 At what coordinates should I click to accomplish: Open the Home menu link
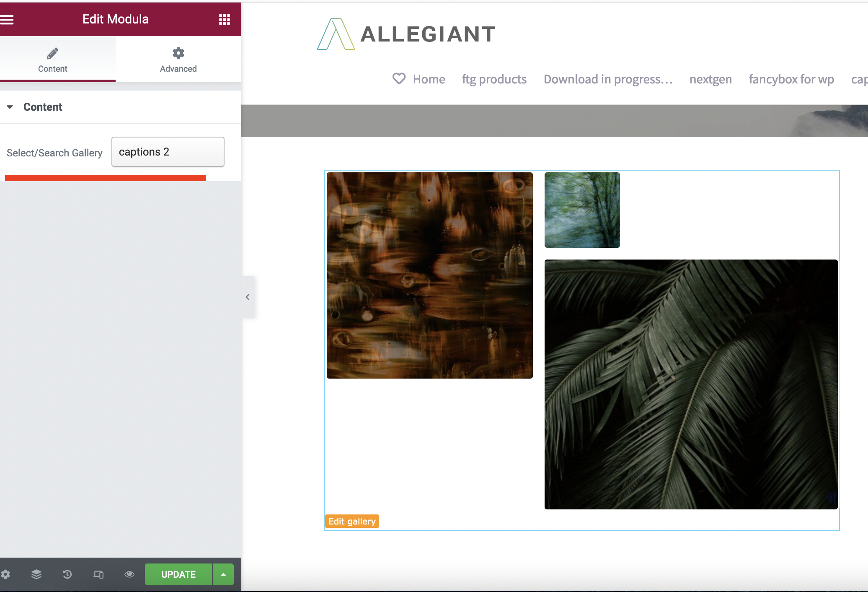coord(429,79)
